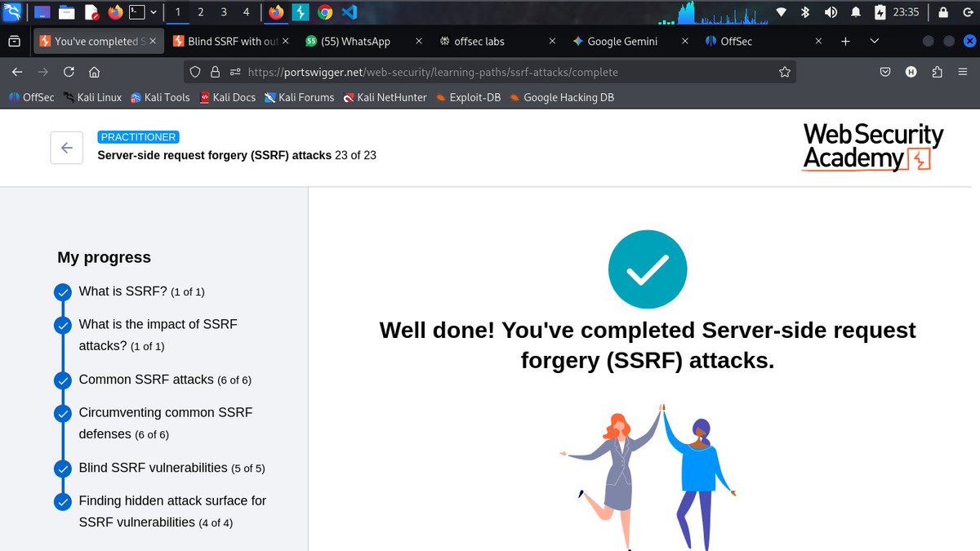This screenshot has height=551, width=980.
Task: Open the Kali Docs bookmark
Action: pos(228,97)
